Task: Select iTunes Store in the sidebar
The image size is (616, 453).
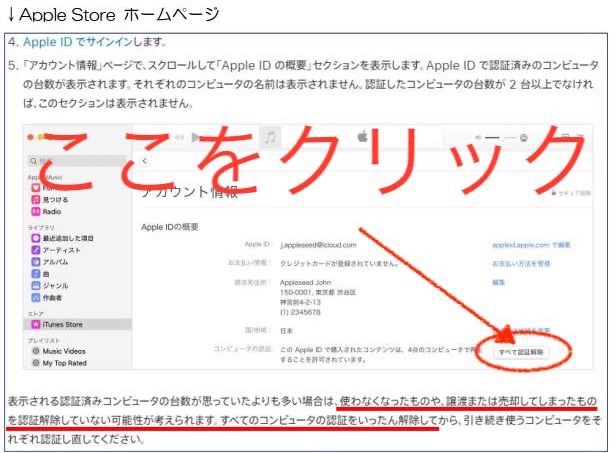Action: pos(77,324)
